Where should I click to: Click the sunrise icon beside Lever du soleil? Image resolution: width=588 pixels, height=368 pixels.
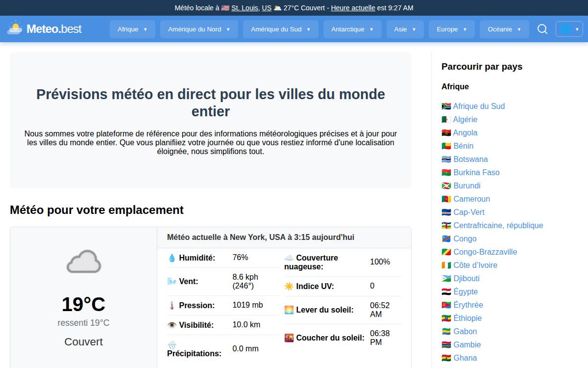[x=289, y=310]
